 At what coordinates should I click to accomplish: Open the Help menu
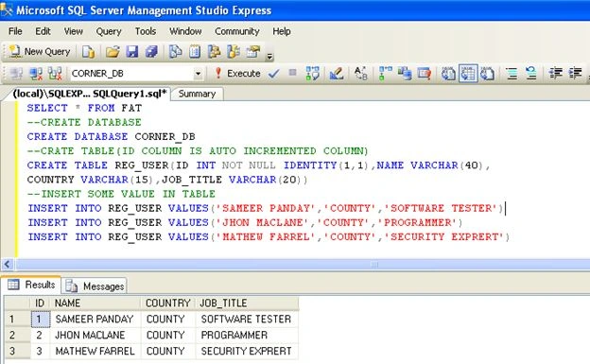[x=282, y=31]
